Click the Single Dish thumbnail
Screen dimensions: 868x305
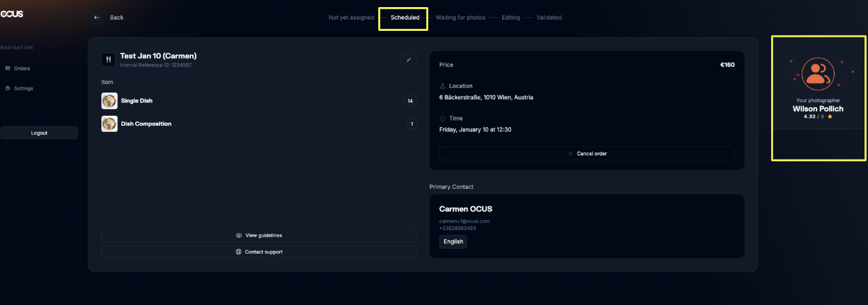point(109,101)
